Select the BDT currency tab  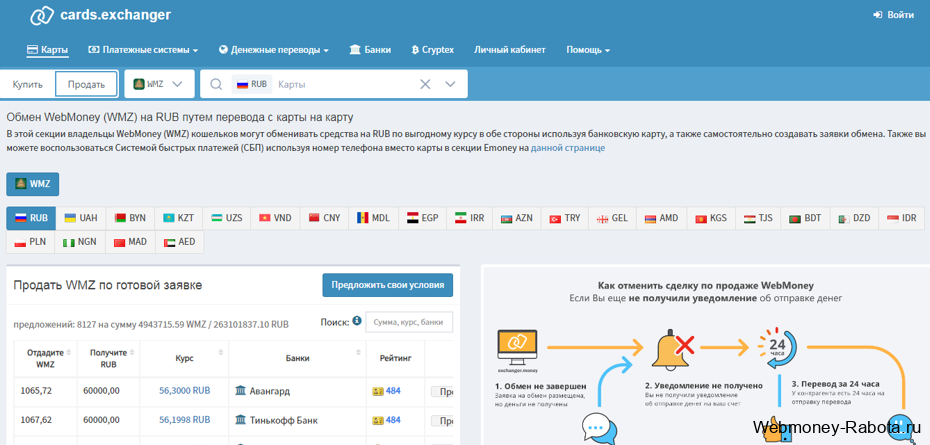point(805,218)
